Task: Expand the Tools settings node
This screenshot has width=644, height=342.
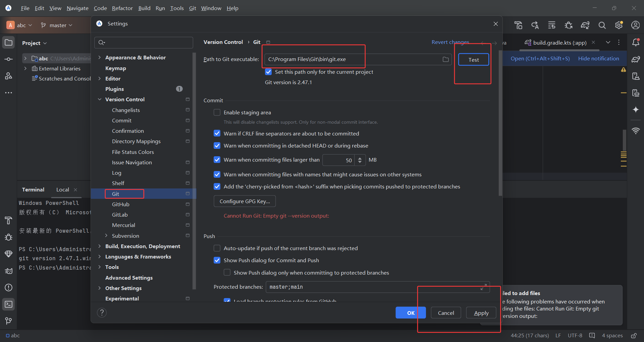Action: 99,267
